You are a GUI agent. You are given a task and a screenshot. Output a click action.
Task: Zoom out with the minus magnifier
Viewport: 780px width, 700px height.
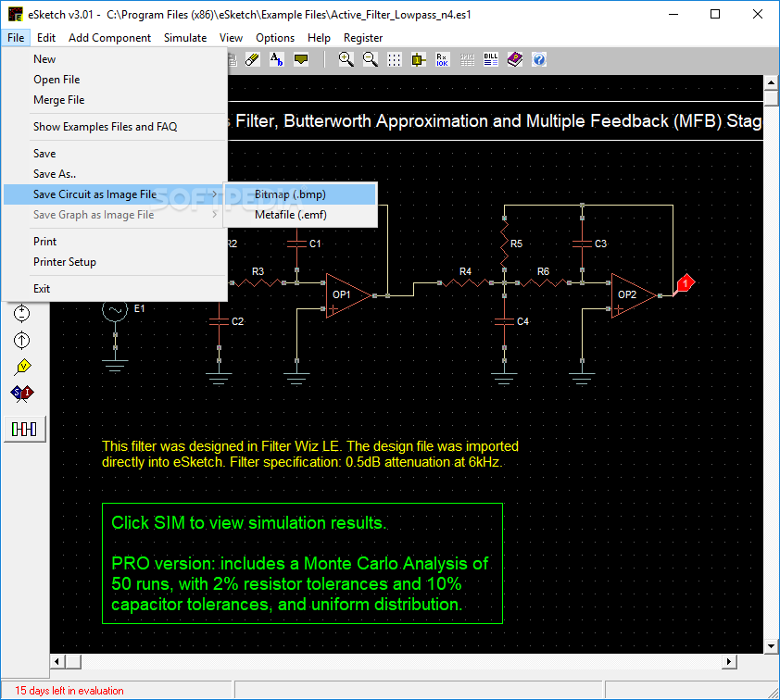371,59
